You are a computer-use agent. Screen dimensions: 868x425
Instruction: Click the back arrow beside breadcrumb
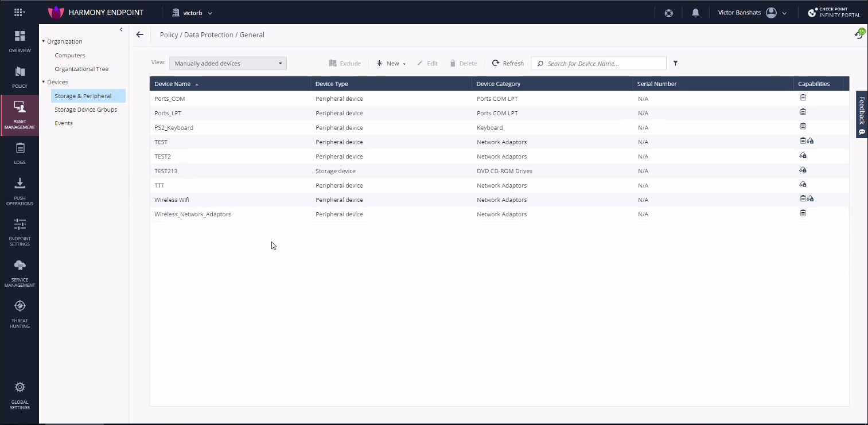coord(139,34)
